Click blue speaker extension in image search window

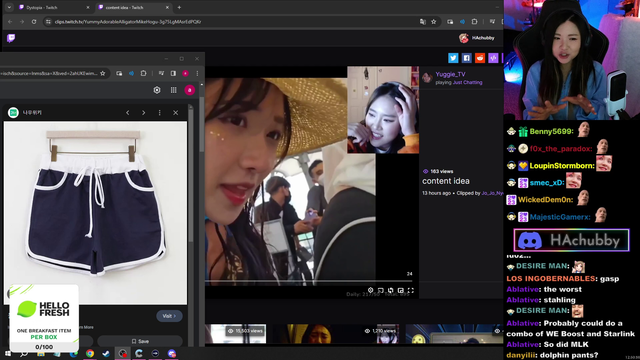(131, 73)
